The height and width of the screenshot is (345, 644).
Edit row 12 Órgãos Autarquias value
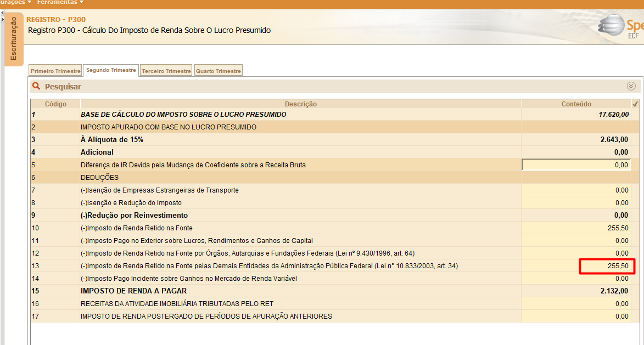[x=576, y=253]
